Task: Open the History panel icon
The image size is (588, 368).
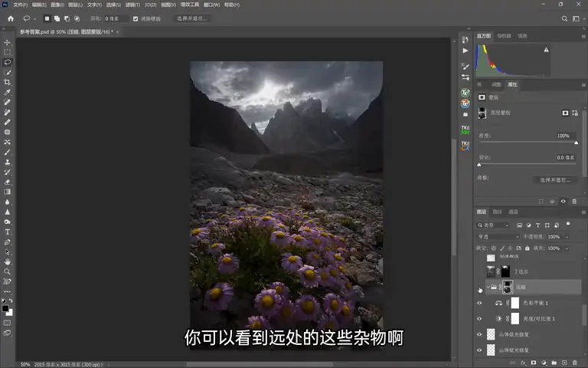Action: [465, 39]
